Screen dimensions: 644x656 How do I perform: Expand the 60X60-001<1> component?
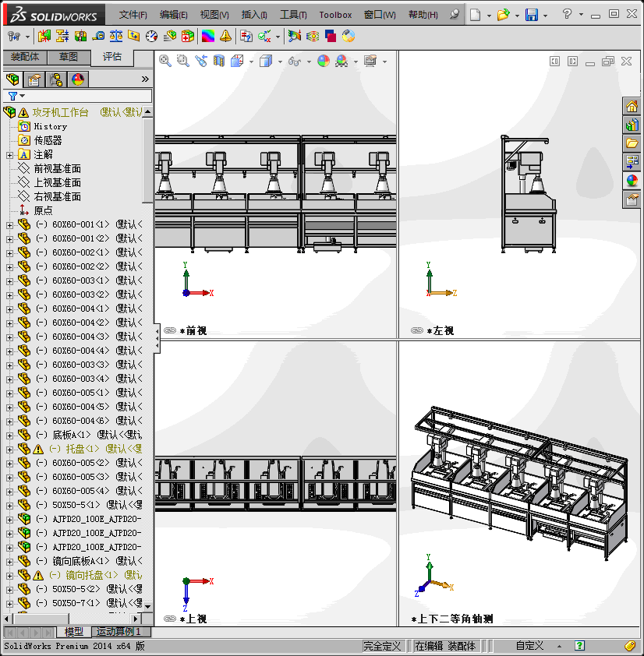tap(9, 225)
